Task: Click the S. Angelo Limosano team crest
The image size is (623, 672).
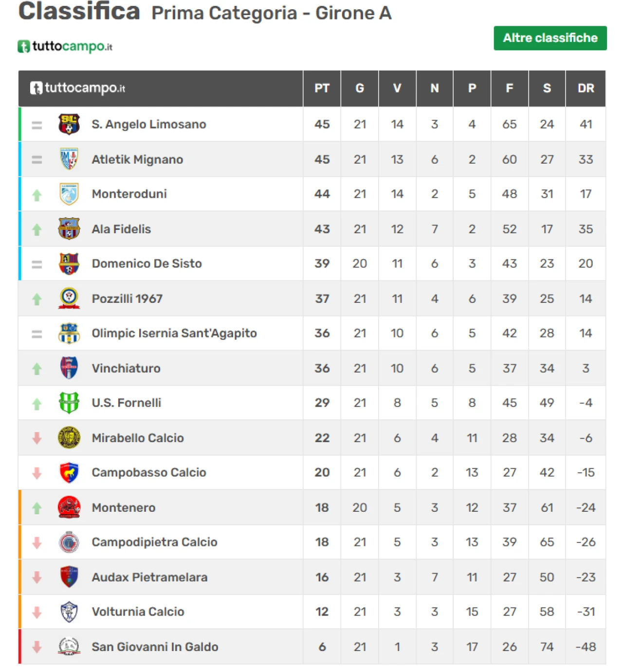Action: click(x=69, y=124)
